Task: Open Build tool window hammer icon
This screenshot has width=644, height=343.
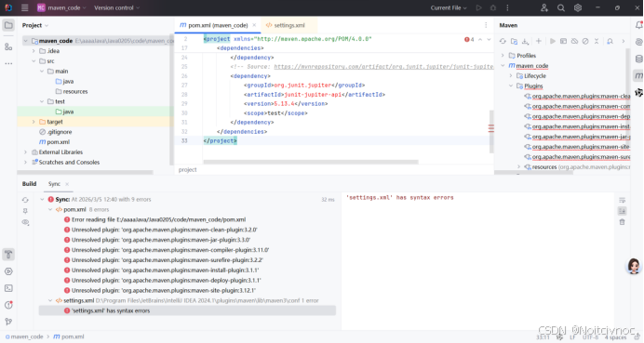Action: 8,255
